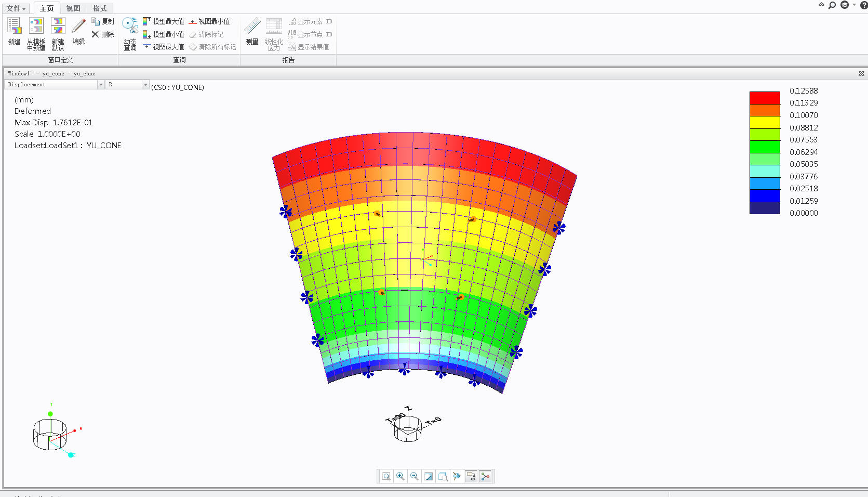Click the legend maximum value 0.12588

[x=804, y=90]
